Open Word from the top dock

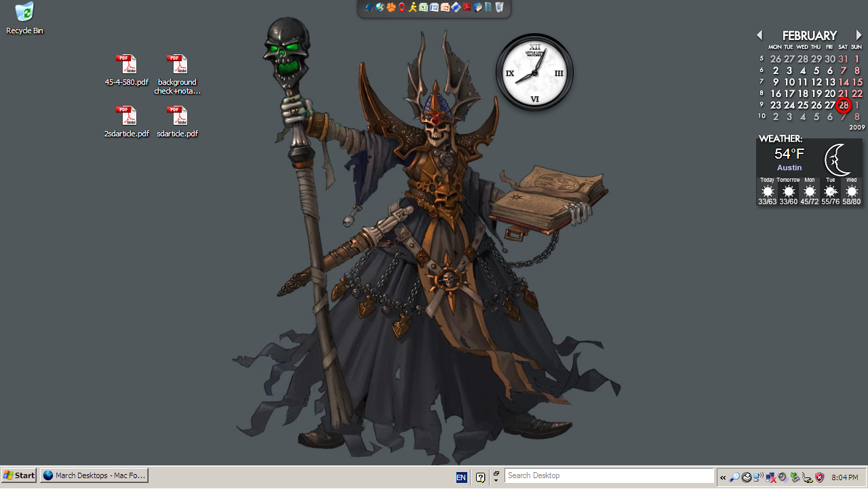(434, 7)
